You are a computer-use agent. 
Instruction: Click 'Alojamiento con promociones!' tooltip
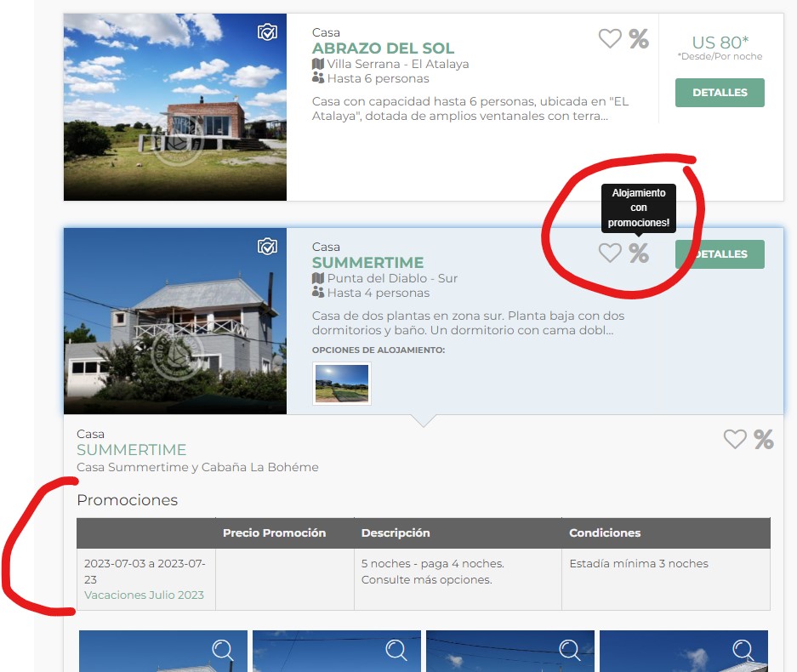(x=639, y=208)
